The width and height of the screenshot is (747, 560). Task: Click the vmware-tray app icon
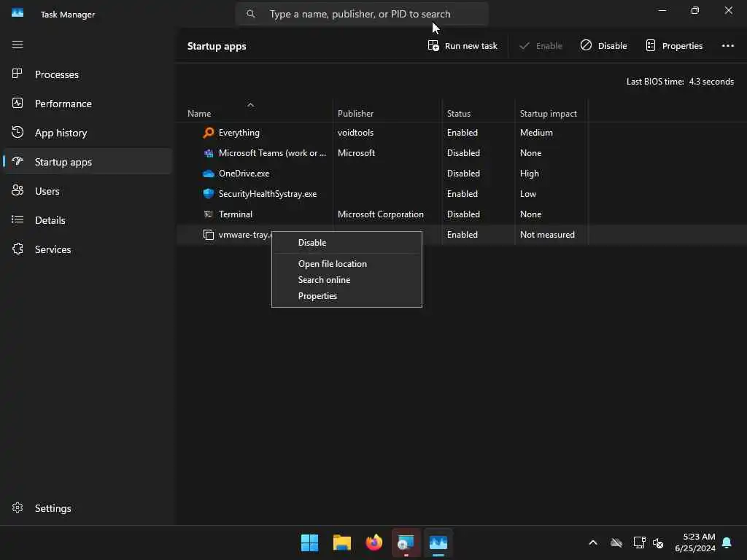click(x=208, y=235)
